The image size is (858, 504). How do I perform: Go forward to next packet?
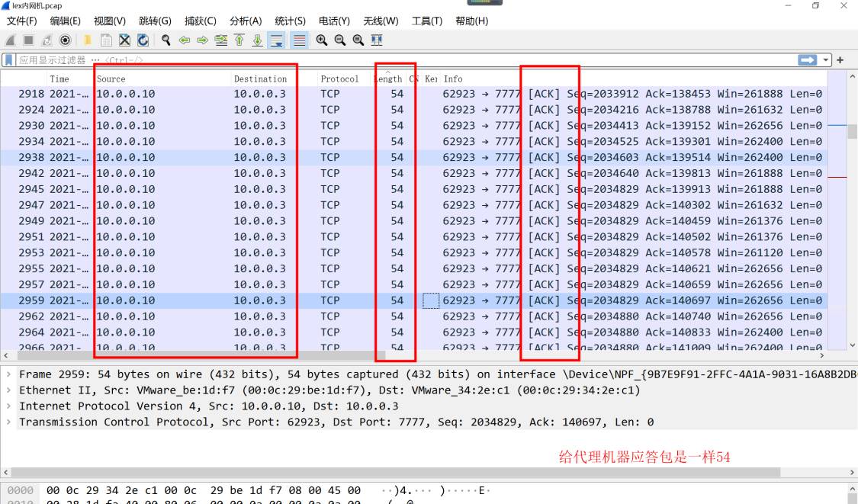(202, 40)
